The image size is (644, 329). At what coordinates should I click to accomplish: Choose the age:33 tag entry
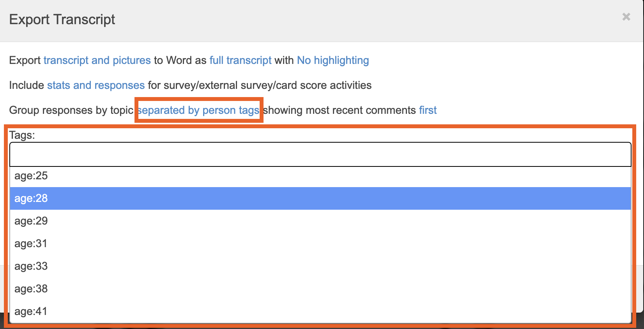coord(31,266)
